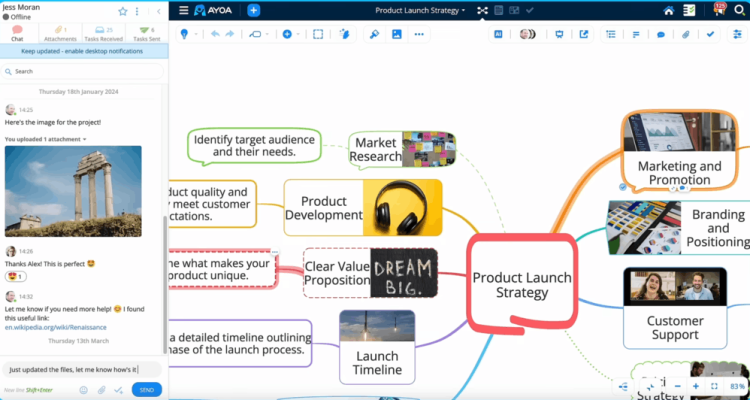Go to the home dashboard icon
This screenshot has height=400, width=750.
point(669,11)
